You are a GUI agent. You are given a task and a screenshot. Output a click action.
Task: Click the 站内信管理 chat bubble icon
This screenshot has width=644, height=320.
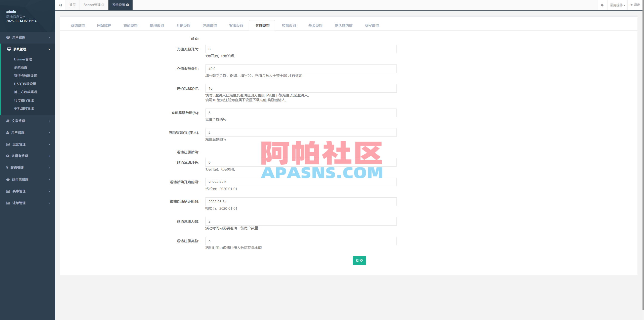coord(8,180)
